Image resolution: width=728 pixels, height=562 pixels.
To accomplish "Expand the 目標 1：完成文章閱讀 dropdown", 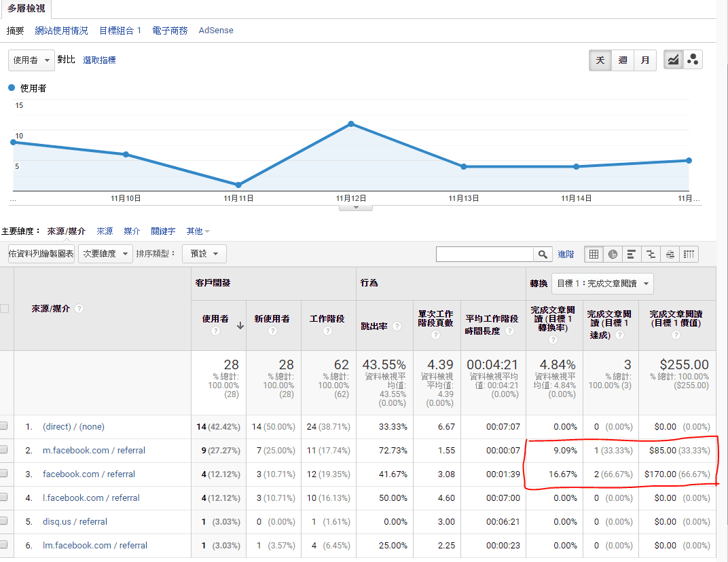I will pos(603,283).
